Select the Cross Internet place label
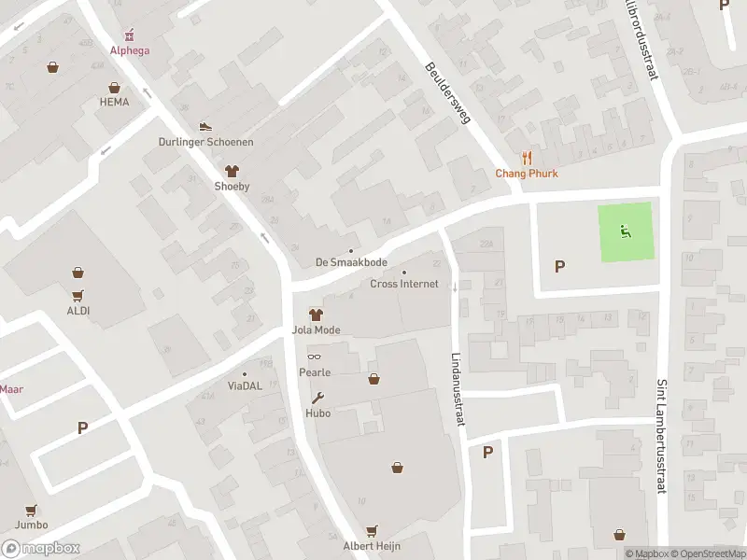This screenshot has width=747, height=560. pyautogui.click(x=404, y=284)
